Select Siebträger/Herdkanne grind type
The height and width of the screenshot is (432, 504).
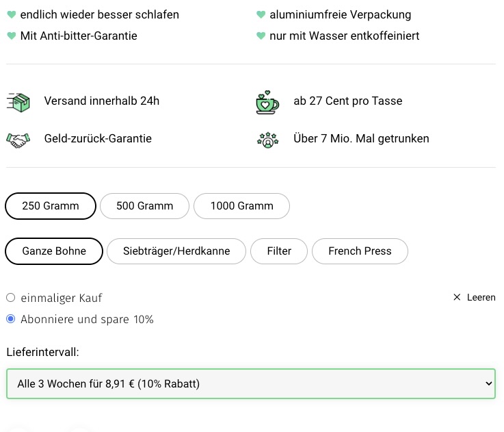[x=176, y=251]
